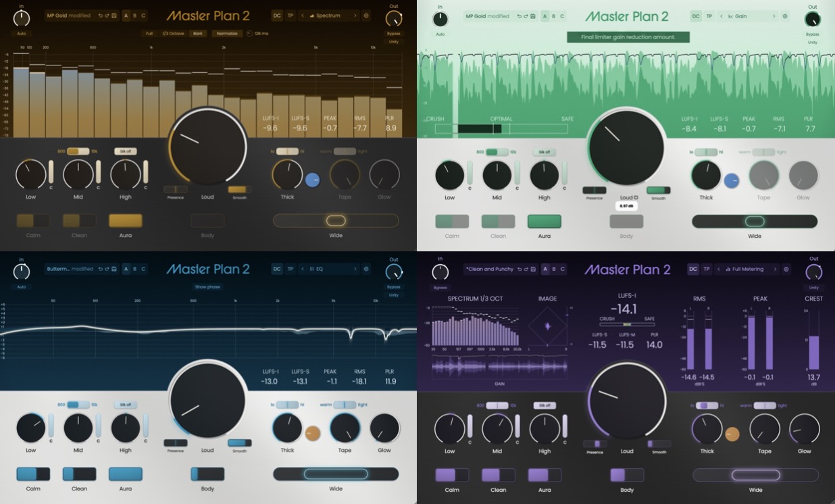Toggle Aura in the gold instance

tap(126, 220)
